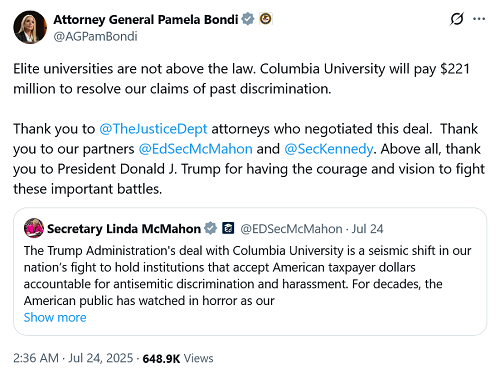Click Pamela Bondi's blue verified checkmark
This screenshot has width=500, height=369.
248,19
